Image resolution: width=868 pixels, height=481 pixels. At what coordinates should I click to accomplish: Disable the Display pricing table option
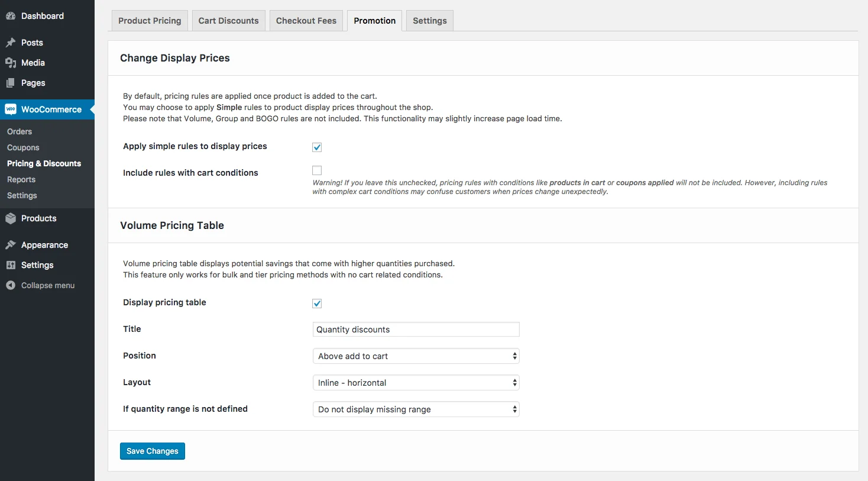point(317,303)
